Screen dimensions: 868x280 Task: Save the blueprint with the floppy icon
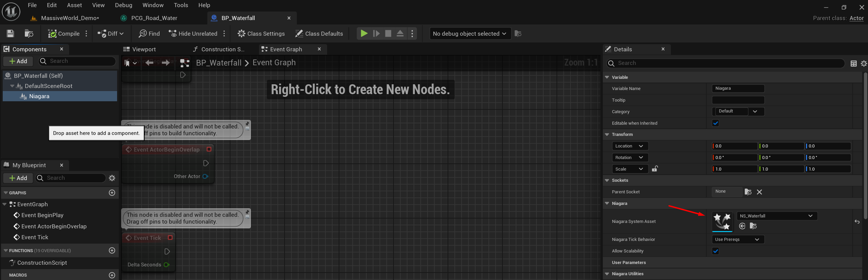pyautogui.click(x=10, y=33)
